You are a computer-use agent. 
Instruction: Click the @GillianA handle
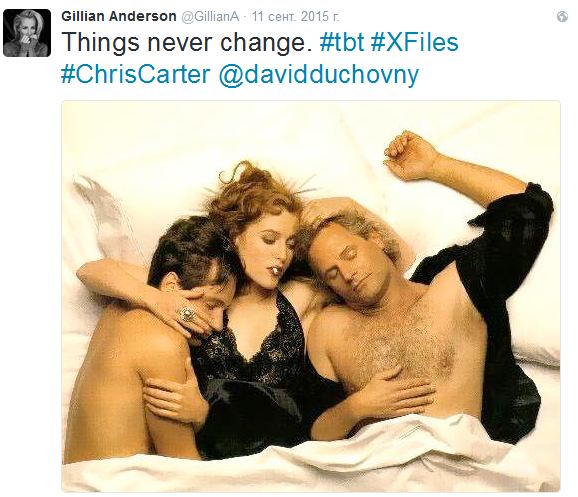point(210,17)
